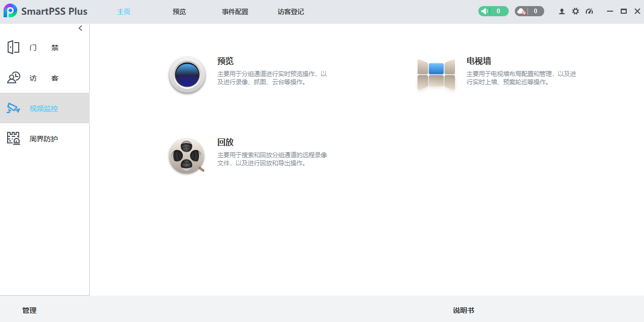Open the 事件配置 (Event Config) tab
This screenshot has width=644, height=322.
(x=235, y=11)
